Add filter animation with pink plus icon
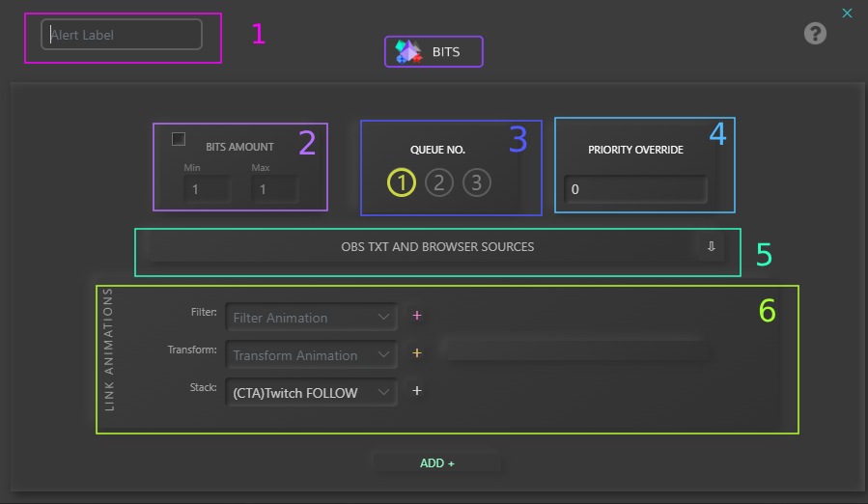Viewport: 868px width, 504px height. coord(417,316)
